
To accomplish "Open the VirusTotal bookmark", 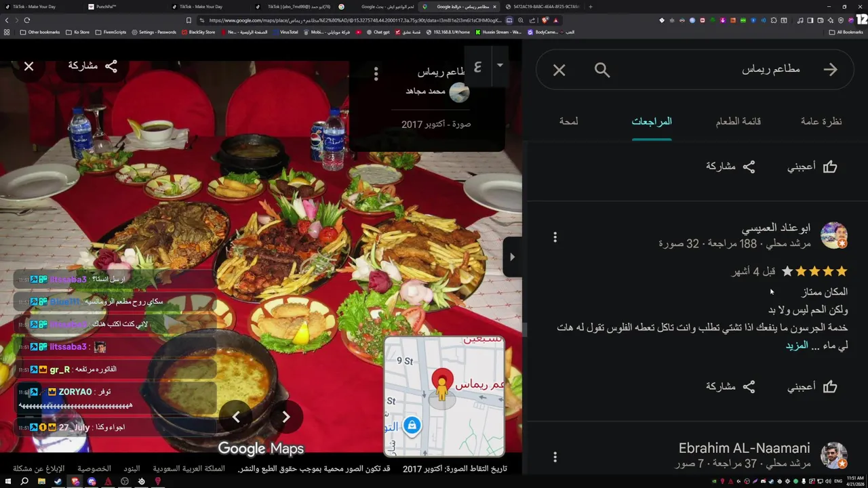I will pyautogui.click(x=285, y=32).
